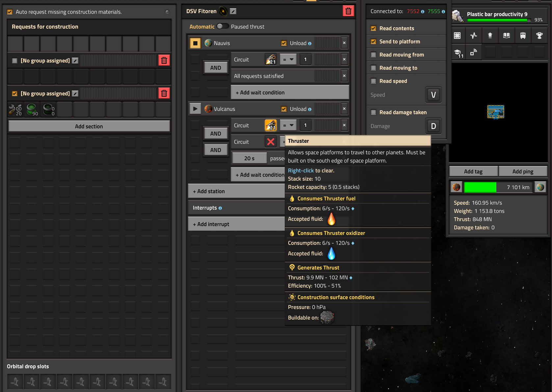Enable the first unchecked group checkbox

point(14,61)
